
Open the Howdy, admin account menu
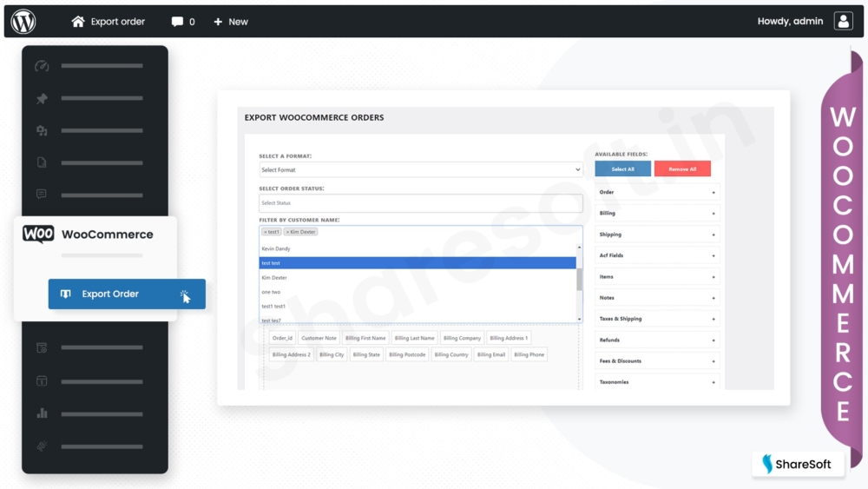(790, 21)
